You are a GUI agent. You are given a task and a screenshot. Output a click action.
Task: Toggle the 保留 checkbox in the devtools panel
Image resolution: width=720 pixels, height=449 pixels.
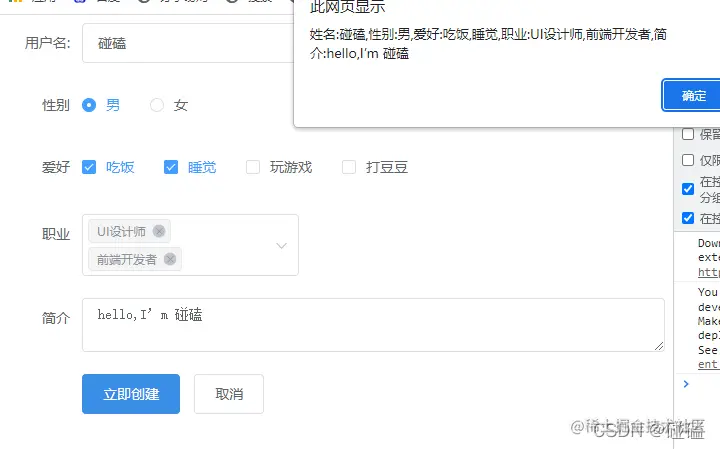point(688,134)
